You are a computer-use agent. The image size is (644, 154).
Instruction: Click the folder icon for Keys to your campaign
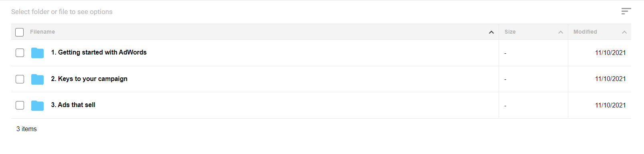click(37, 79)
